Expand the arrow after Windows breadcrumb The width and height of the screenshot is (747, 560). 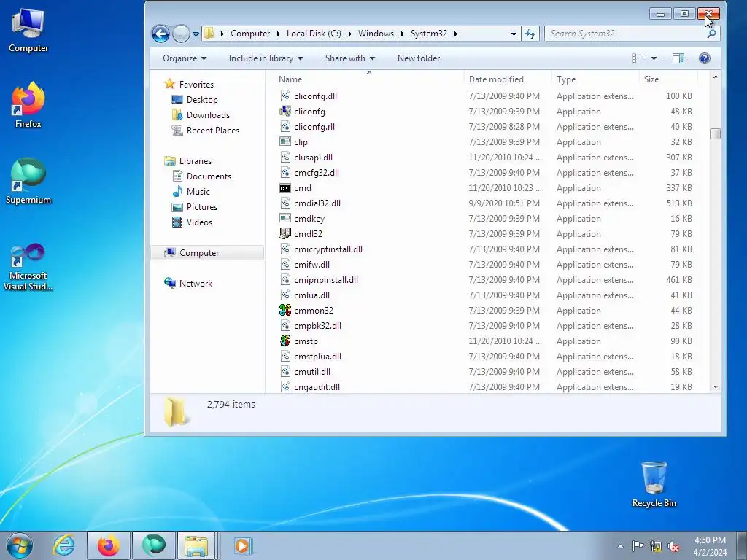pyautogui.click(x=403, y=34)
